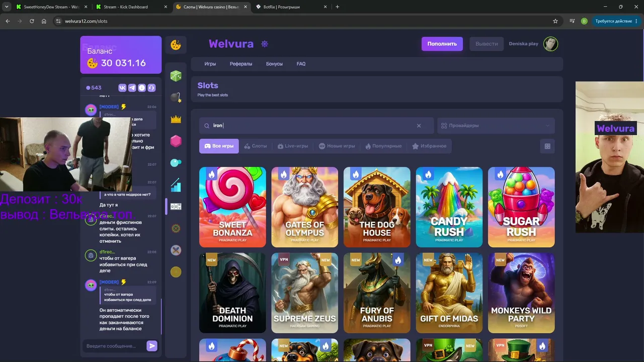Reload the page in the browser
The height and width of the screenshot is (362, 644).
[x=32, y=21]
